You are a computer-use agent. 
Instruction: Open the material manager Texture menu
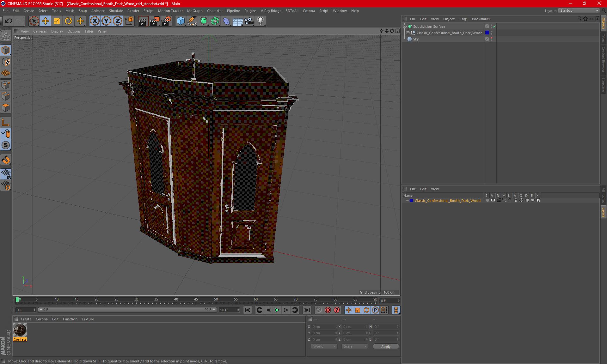coord(88,319)
